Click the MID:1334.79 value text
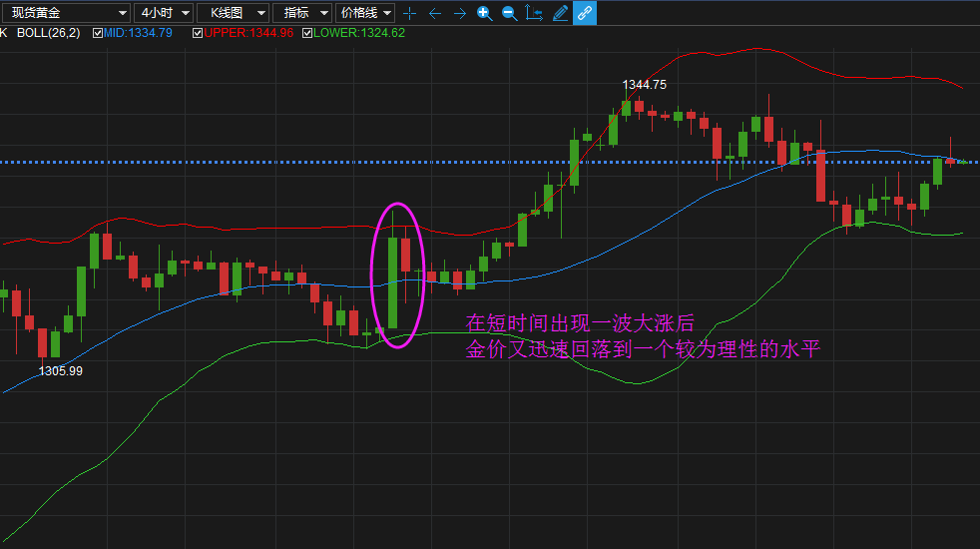The height and width of the screenshot is (549, 980). [138, 33]
